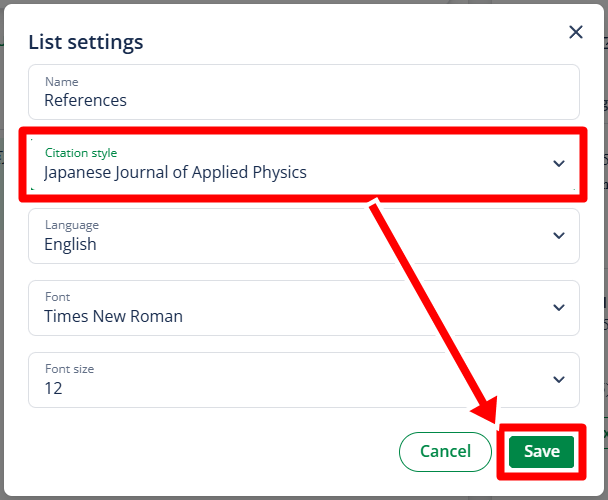The width and height of the screenshot is (608, 500).
Task: Click the chevron beside English
Action: [x=558, y=235]
